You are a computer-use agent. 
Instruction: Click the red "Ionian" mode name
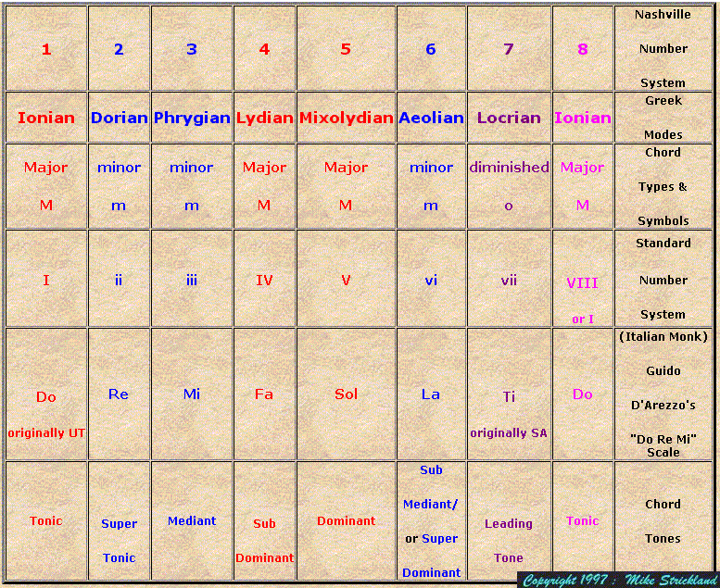[46, 118]
